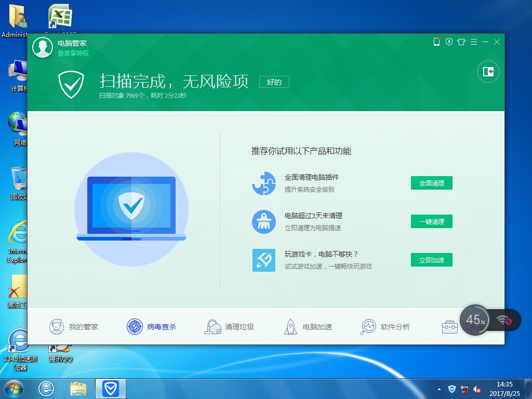The height and width of the screenshot is (399, 532).
Task: Click the game acceleration icon
Action: tap(263, 260)
